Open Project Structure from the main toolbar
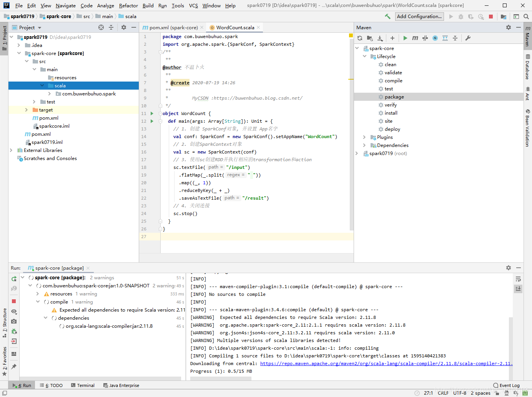532x397 pixels. (x=504, y=17)
